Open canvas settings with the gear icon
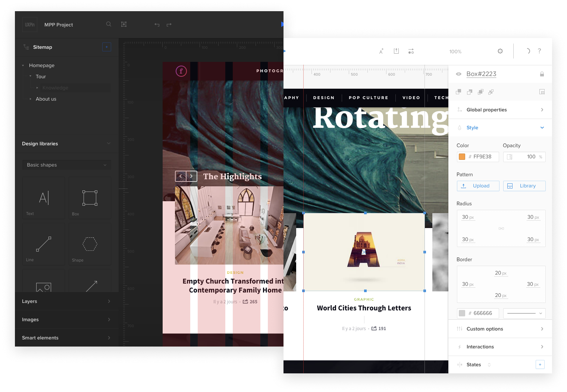567x392 pixels. pos(500,51)
